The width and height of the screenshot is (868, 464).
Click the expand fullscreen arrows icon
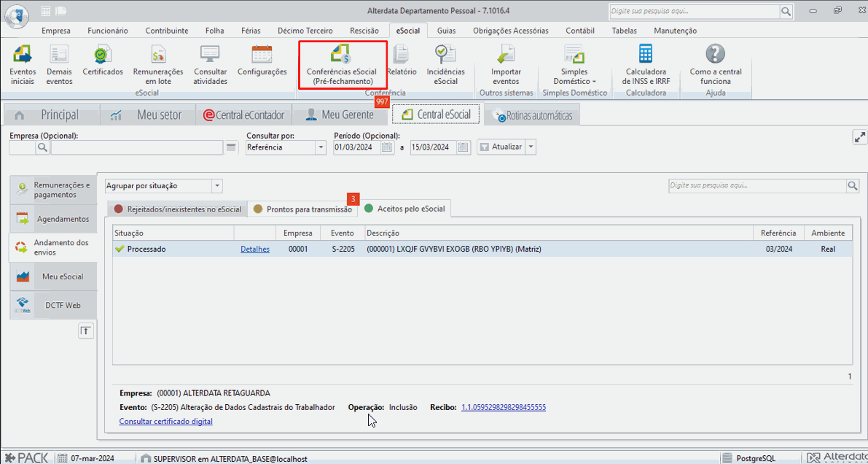tap(859, 137)
